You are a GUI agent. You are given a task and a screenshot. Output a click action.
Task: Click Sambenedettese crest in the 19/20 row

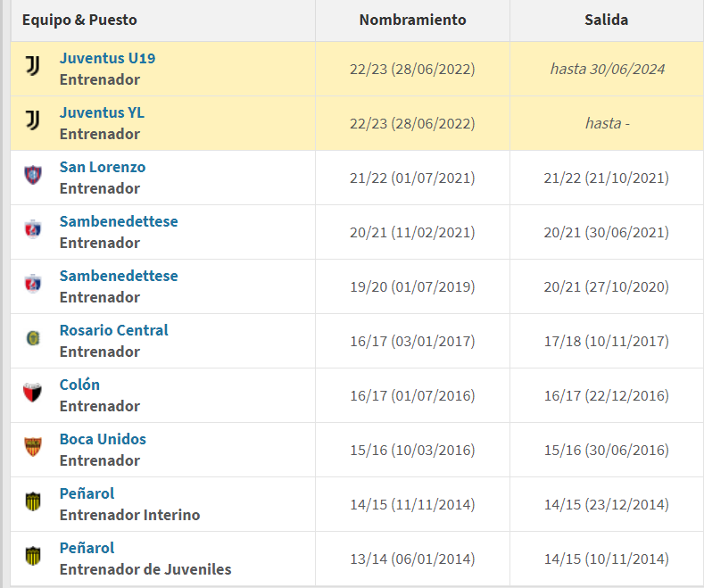[x=33, y=284]
